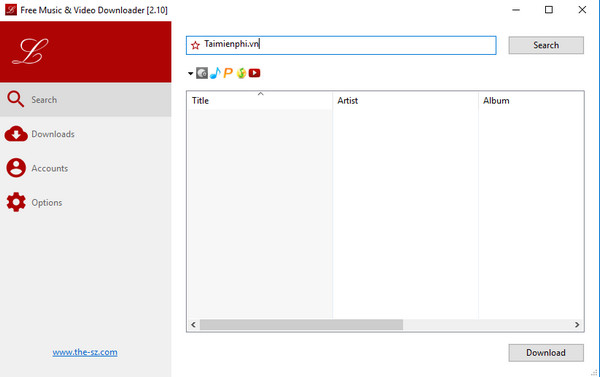Expand the source list dropdown arrow

[x=191, y=73]
